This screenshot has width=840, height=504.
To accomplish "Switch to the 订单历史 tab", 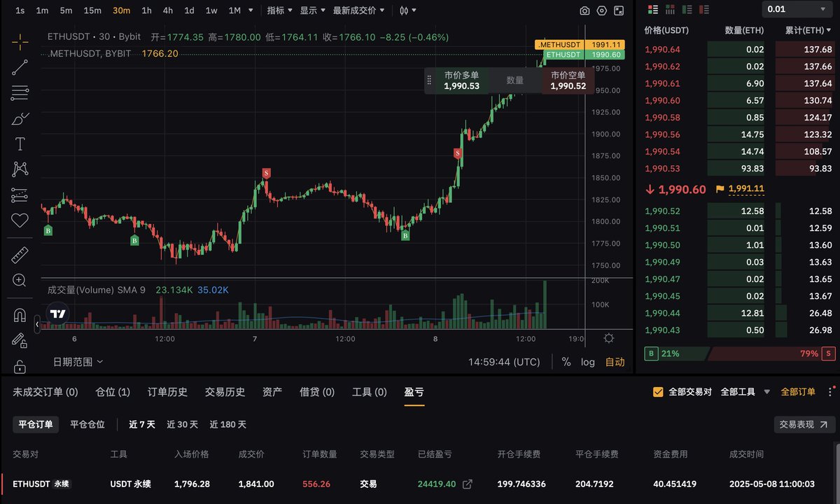I will [x=167, y=392].
